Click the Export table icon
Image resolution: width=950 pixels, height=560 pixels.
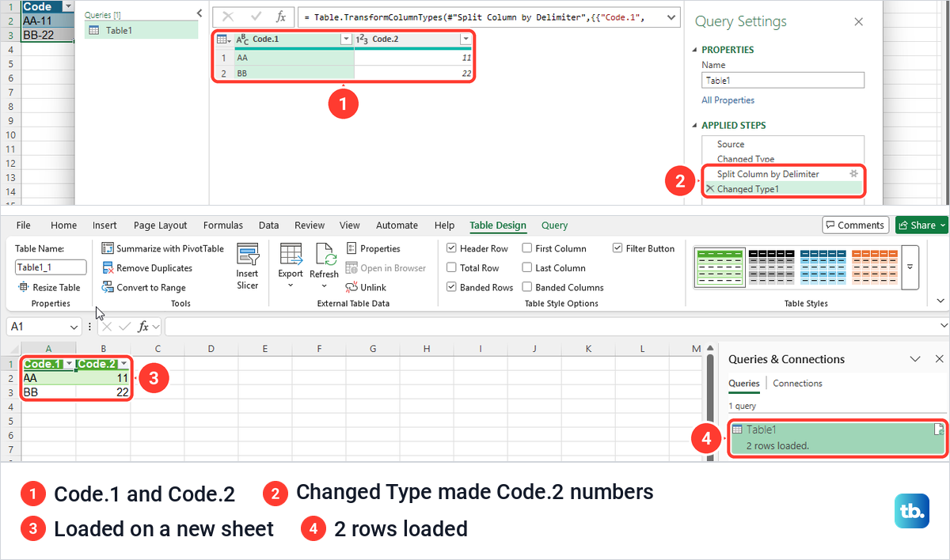[x=291, y=255]
